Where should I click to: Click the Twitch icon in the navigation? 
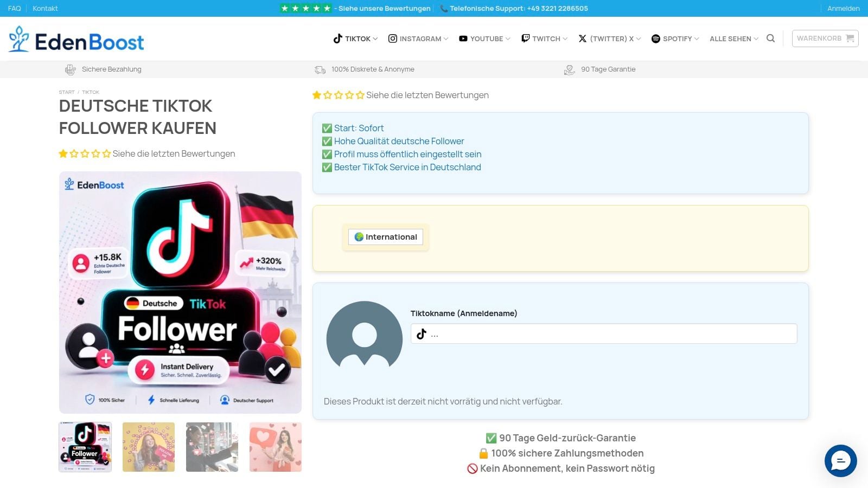click(525, 38)
